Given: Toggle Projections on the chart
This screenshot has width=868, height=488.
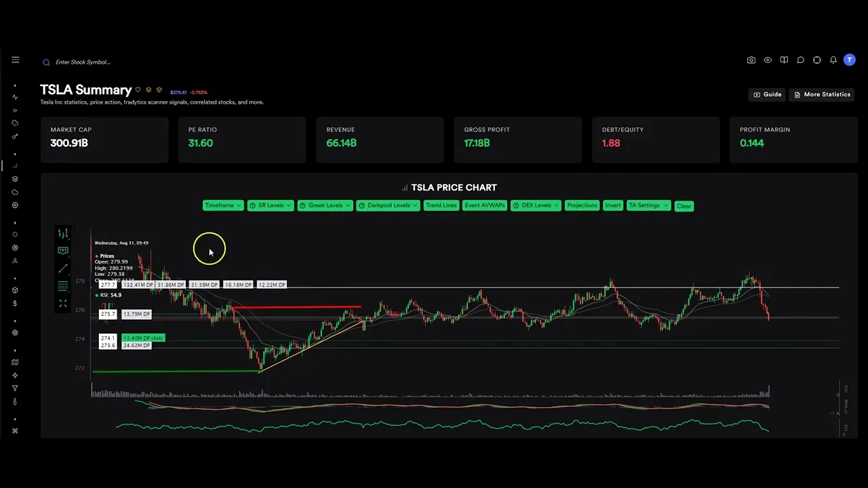Looking at the screenshot, I should (582, 205).
